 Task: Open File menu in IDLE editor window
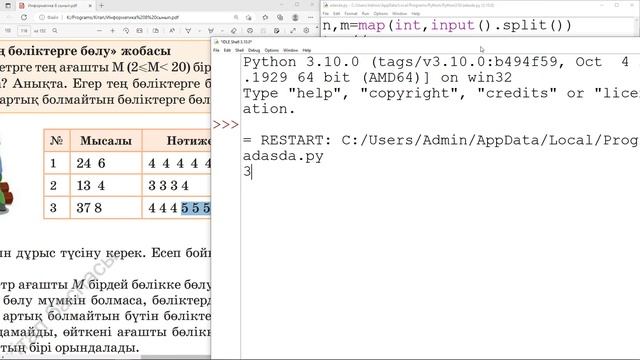[326, 13]
